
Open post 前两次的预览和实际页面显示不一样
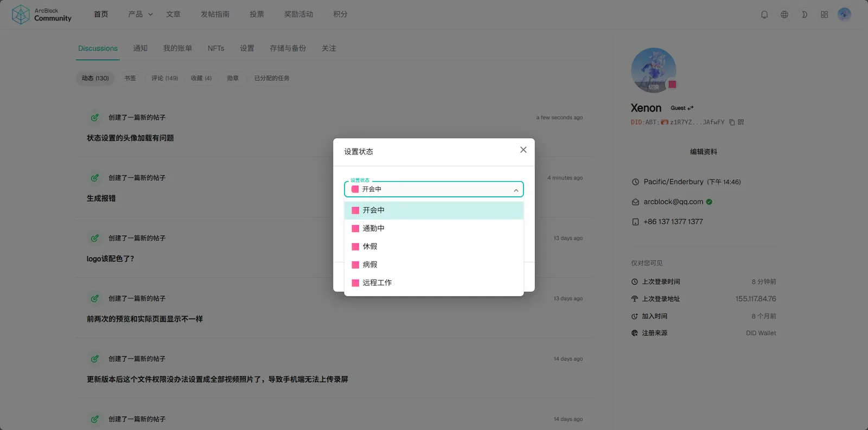pos(145,319)
